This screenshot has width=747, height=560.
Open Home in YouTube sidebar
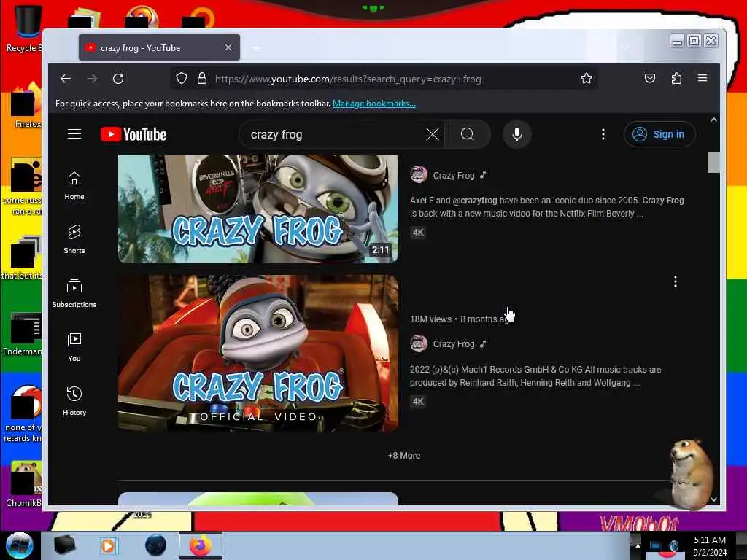[x=74, y=186]
